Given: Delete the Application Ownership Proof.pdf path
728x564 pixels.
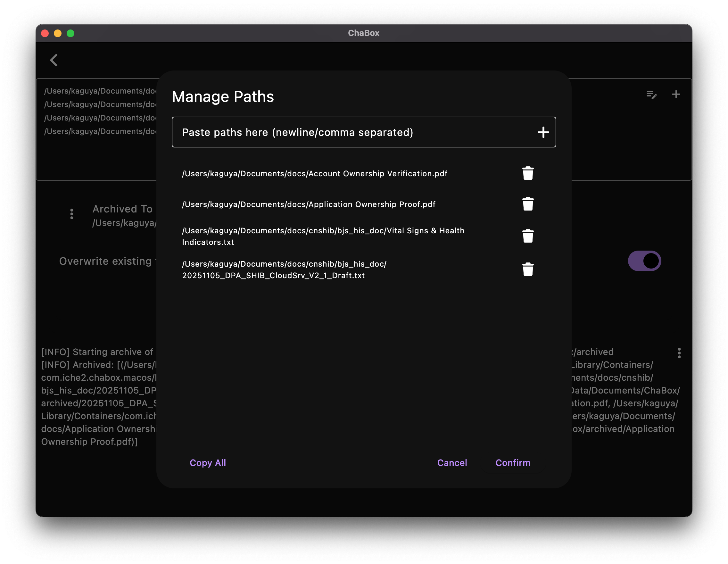Looking at the screenshot, I should click(x=528, y=204).
